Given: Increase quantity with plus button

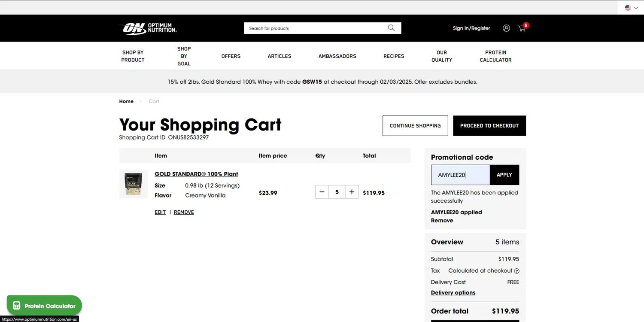Looking at the screenshot, I should (x=352, y=192).
